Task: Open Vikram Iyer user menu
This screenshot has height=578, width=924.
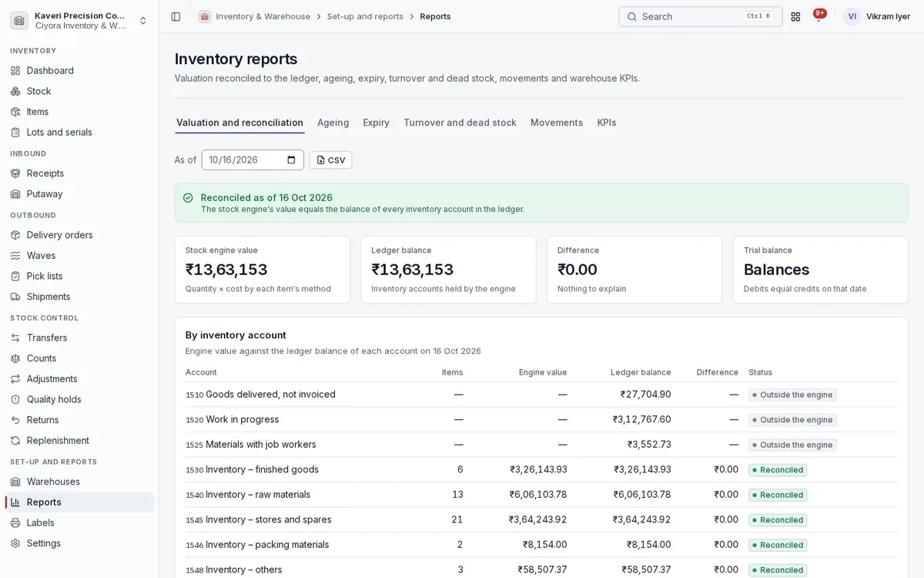Action: [877, 16]
